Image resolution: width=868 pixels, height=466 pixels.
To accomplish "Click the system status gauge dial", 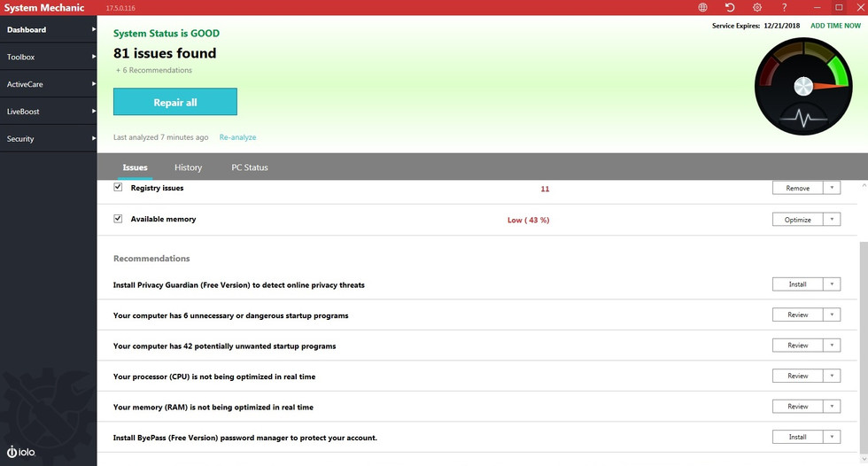I will (x=802, y=86).
